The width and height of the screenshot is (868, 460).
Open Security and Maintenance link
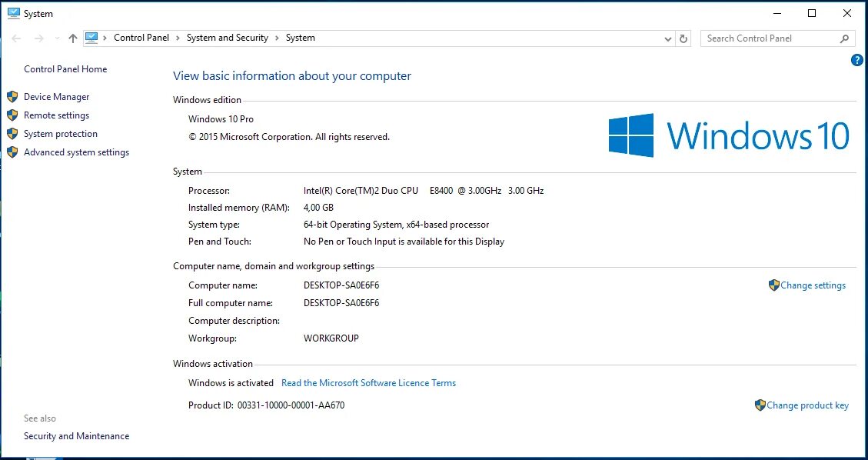click(x=76, y=436)
